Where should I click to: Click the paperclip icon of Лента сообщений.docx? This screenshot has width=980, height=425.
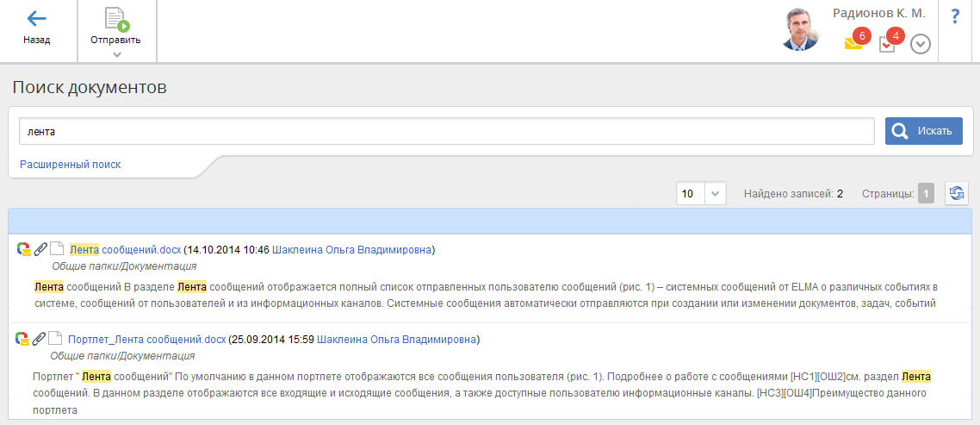pos(40,250)
